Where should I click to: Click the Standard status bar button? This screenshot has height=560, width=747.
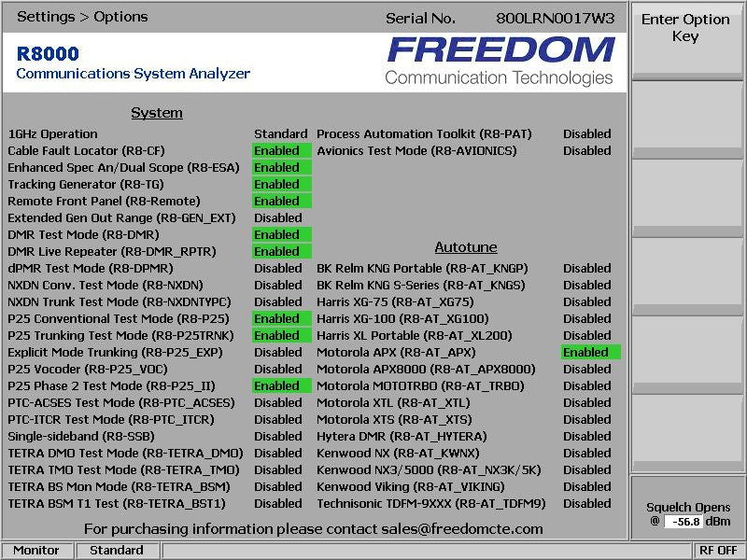click(117, 551)
